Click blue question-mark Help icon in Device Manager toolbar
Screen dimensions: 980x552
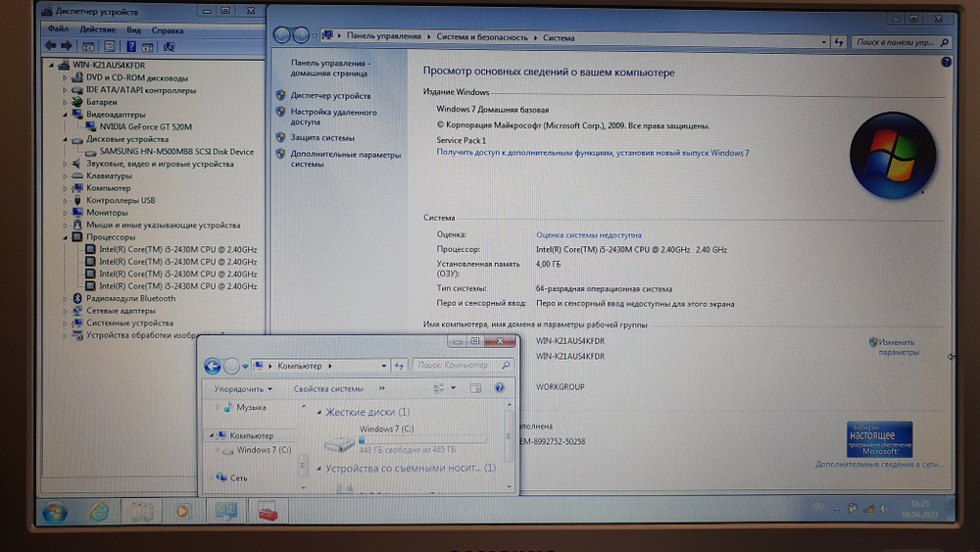(130, 47)
